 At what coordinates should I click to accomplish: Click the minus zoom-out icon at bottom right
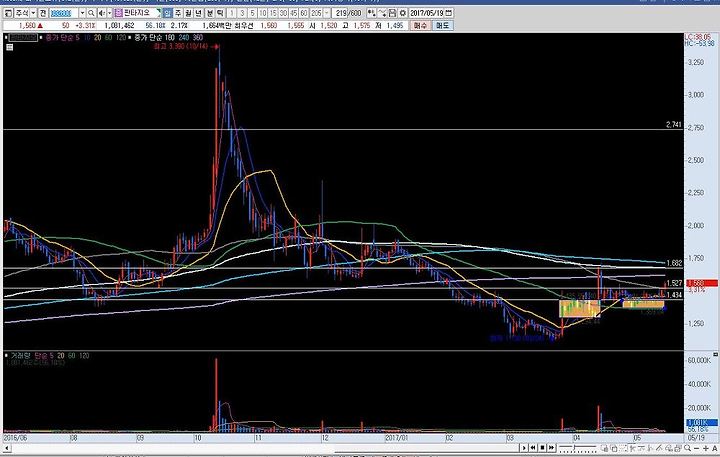(x=697, y=448)
